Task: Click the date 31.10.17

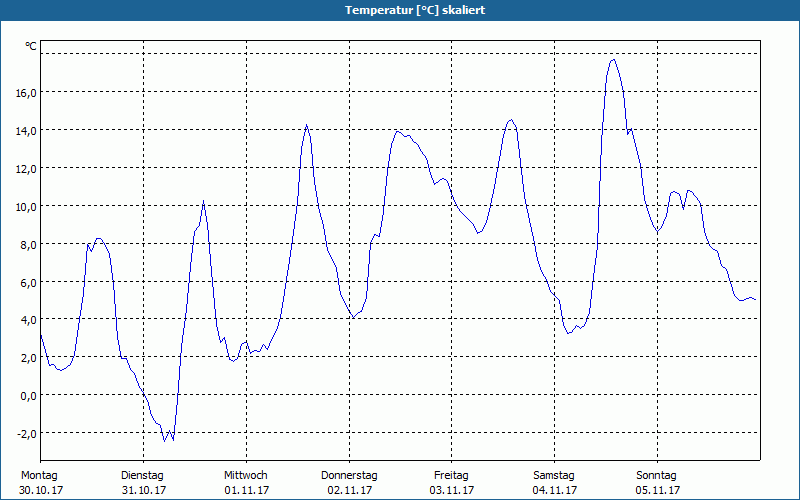Action: [144, 490]
